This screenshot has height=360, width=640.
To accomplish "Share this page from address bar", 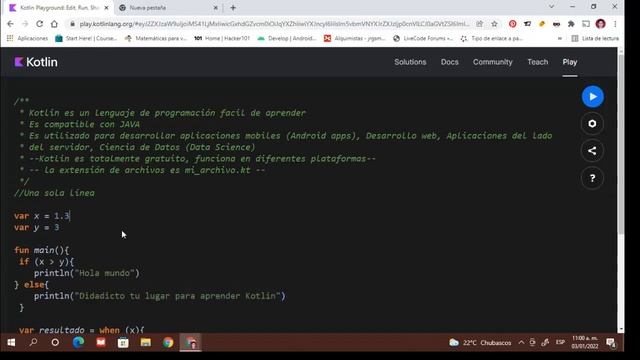I will coord(480,24).
